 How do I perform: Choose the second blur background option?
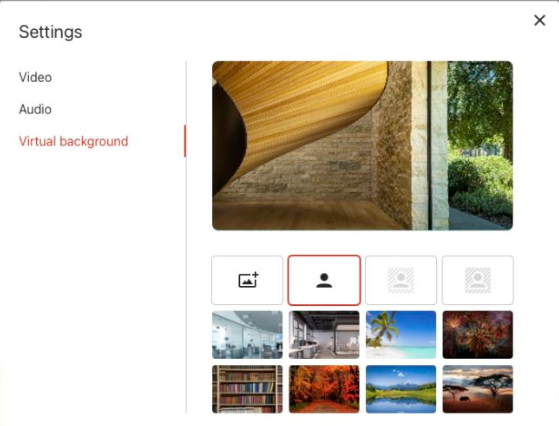478,280
